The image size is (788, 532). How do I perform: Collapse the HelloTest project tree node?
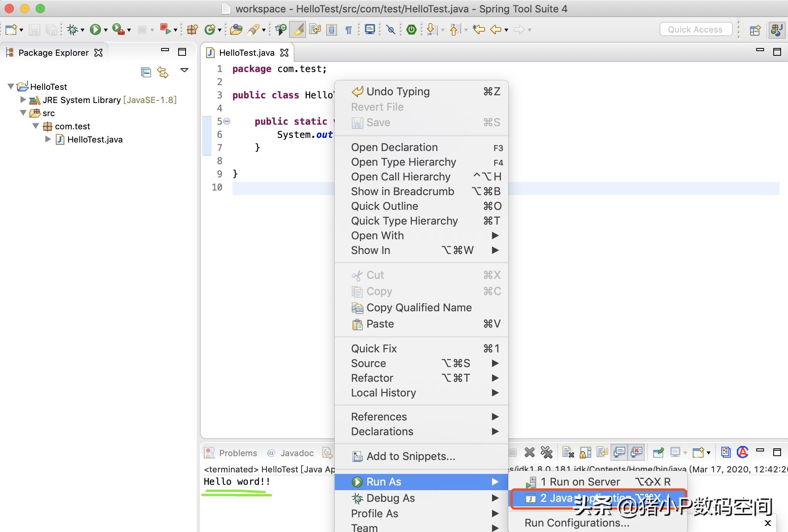(x=11, y=87)
